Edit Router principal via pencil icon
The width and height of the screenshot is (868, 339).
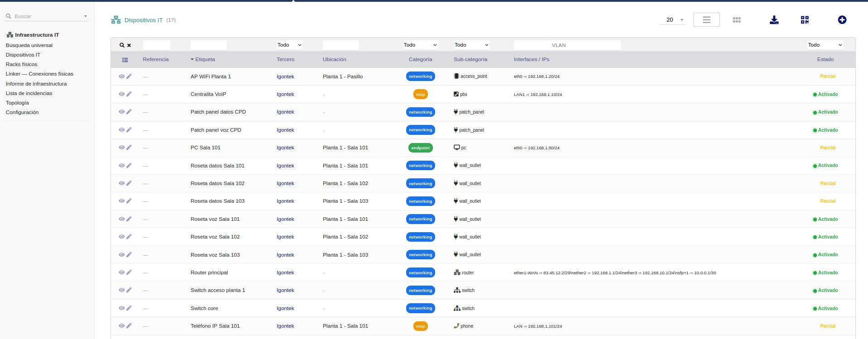click(x=129, y=272)
